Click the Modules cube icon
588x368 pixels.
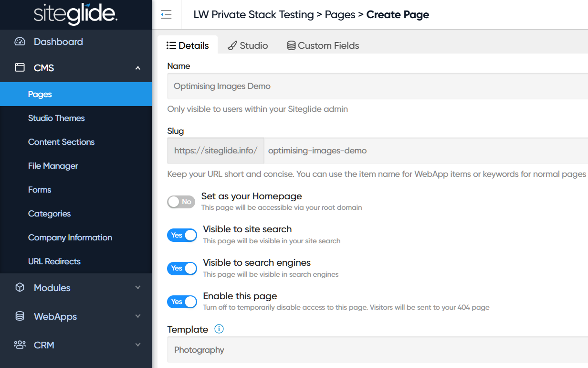pyautogui.click(x=20, y=288)
